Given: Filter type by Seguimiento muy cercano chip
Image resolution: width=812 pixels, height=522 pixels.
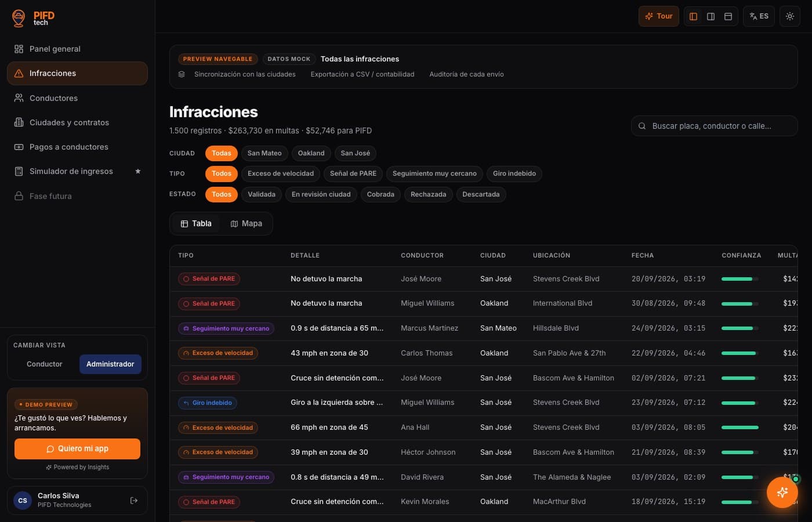Looking at the screenshot, I should coord(434,173).
